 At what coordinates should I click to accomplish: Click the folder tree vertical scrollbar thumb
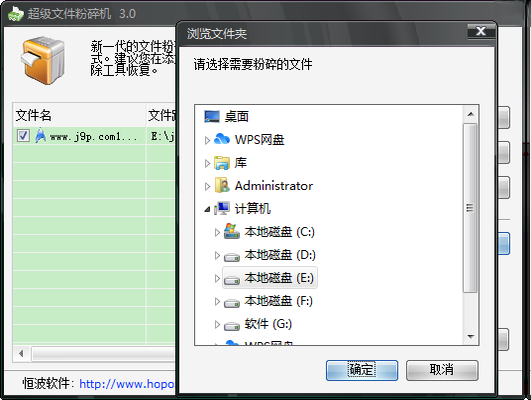[470, 207]
